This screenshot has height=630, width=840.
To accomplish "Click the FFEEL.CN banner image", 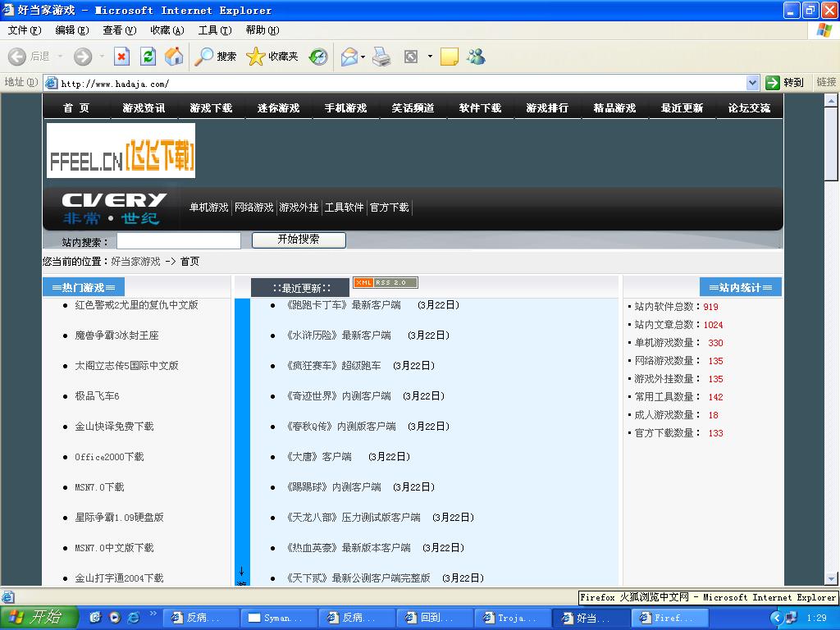I will [121, 151].
